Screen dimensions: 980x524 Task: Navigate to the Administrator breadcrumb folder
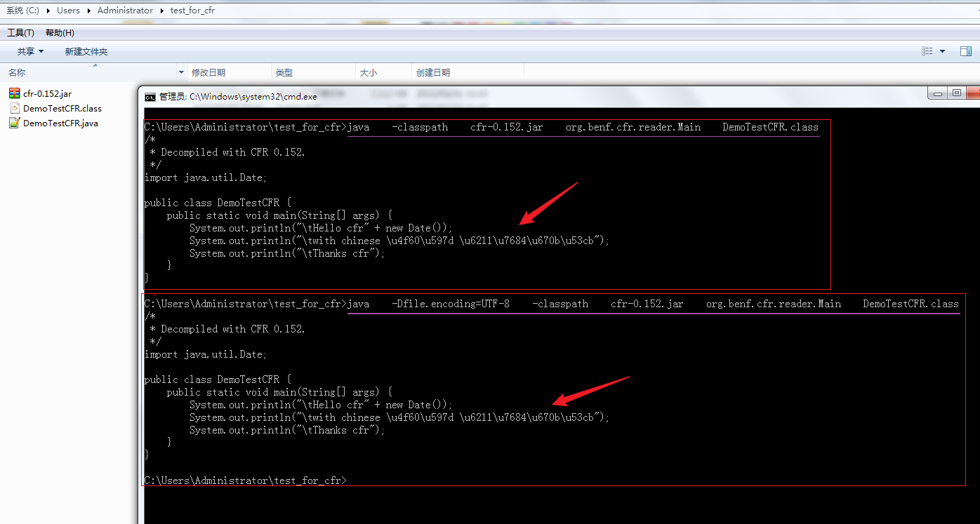coord(125,11)
